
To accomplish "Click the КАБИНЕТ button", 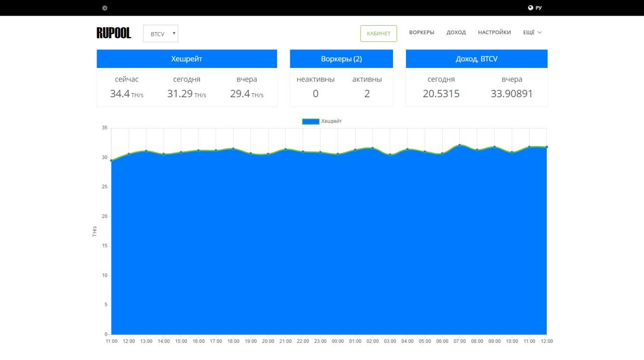I will coord(378,33).
